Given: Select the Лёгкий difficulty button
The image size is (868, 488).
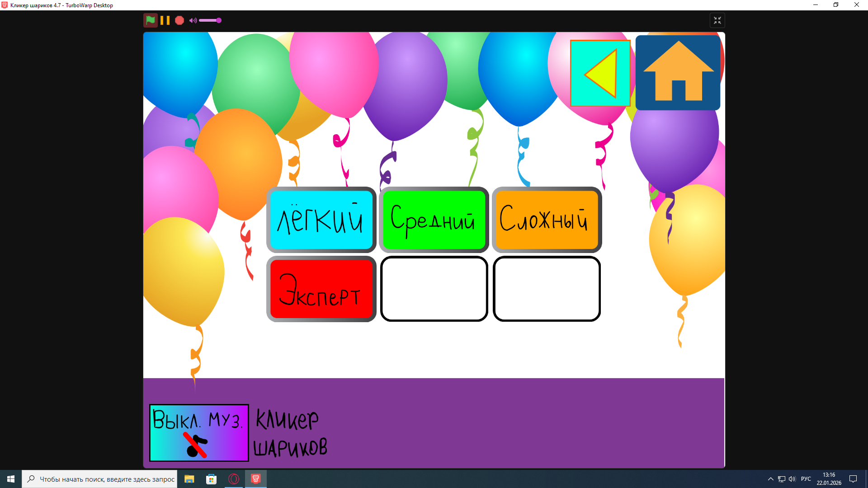Looking at the screenshot, I should click(321, 220).
